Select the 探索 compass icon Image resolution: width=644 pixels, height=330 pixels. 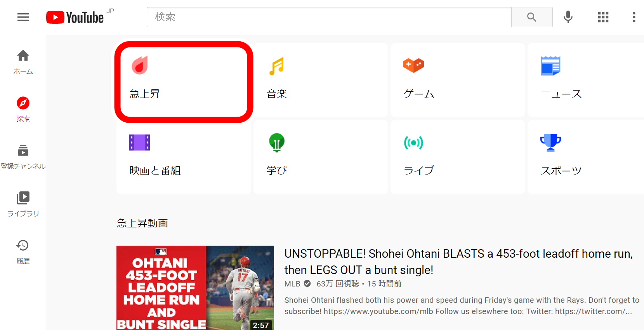(x=23, y=103)
